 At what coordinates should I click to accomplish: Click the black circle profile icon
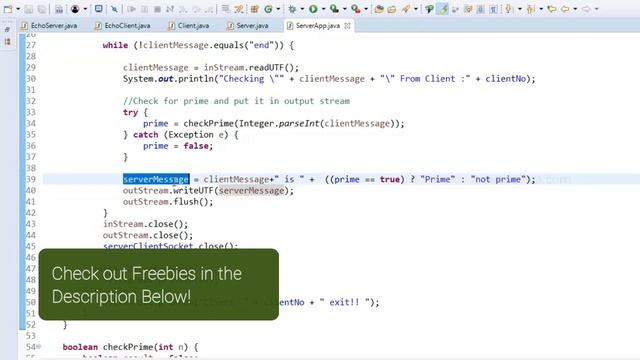75,9
